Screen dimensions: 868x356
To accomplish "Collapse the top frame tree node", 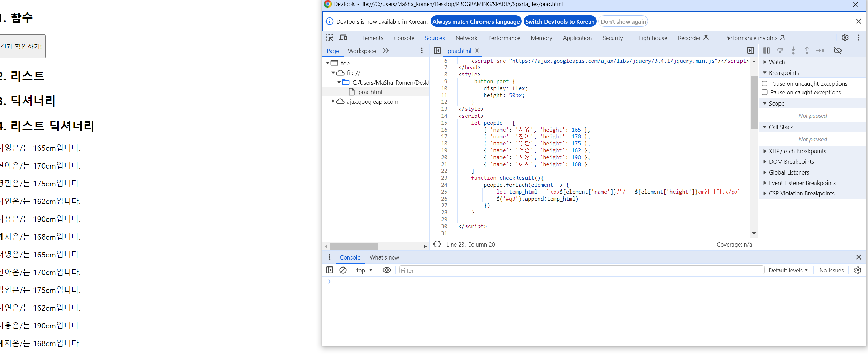I will (328, 63).
